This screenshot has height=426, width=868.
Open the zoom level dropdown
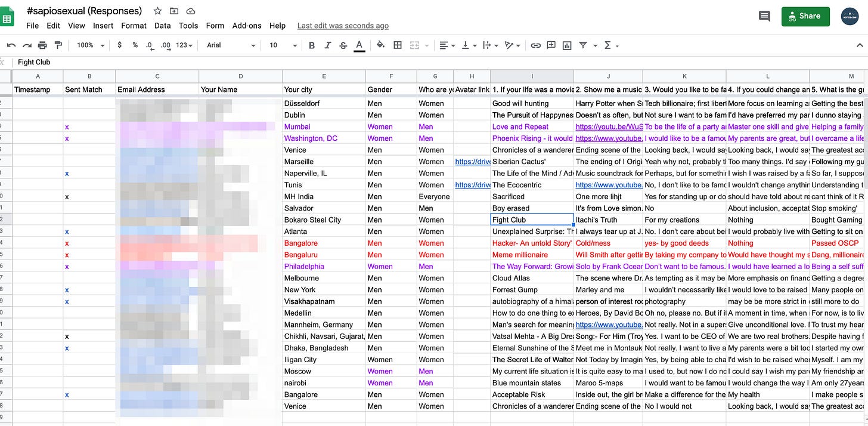89,45
